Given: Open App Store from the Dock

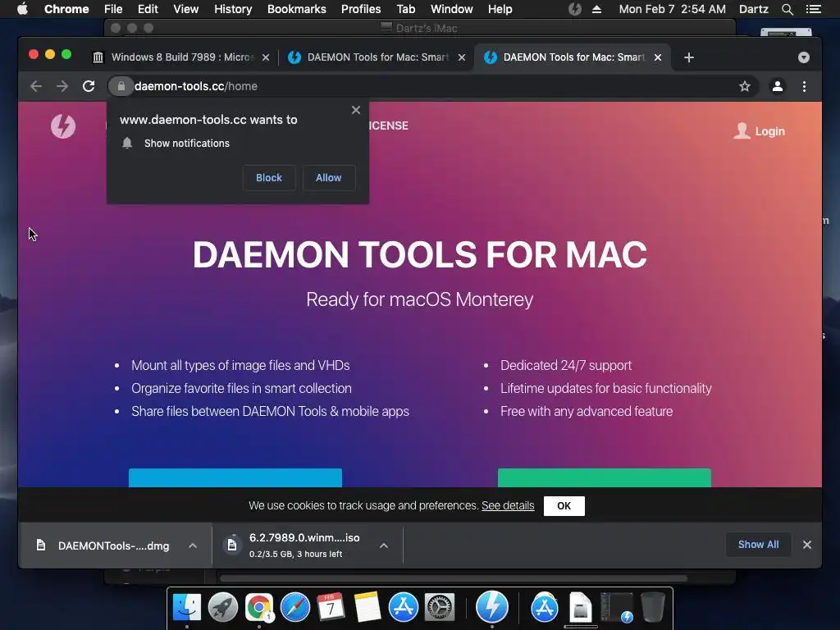Looking at the screenshot, I should click(x=404, y=608).
